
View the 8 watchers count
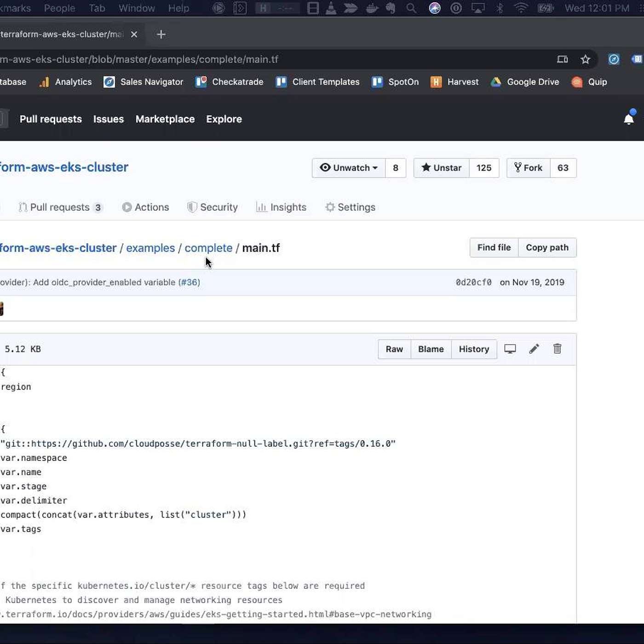(x=396, y=168)
